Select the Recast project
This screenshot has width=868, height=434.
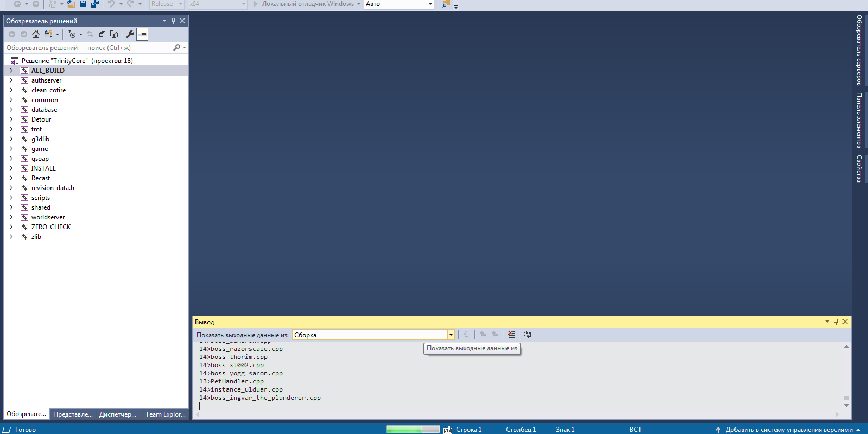click(41, 178)
